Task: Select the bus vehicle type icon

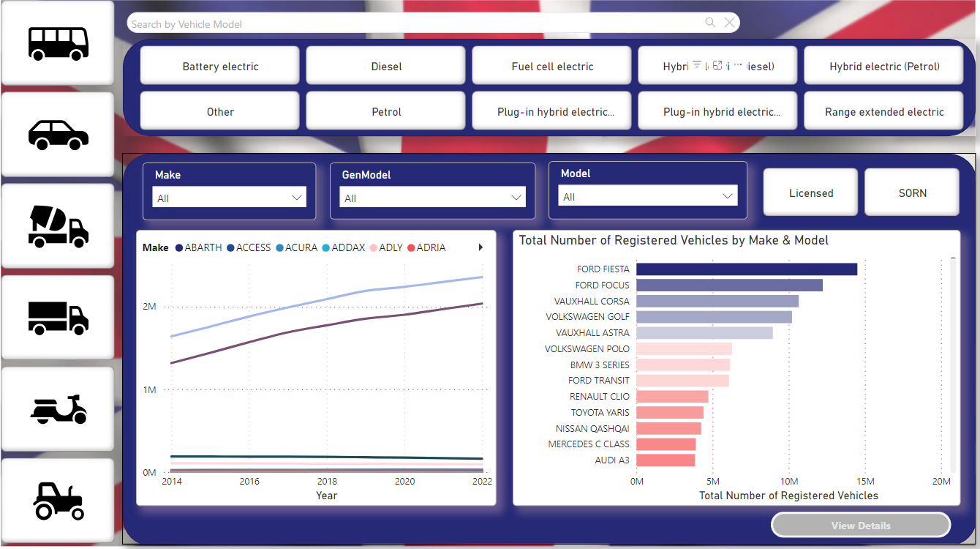Action: pos(58,42)
